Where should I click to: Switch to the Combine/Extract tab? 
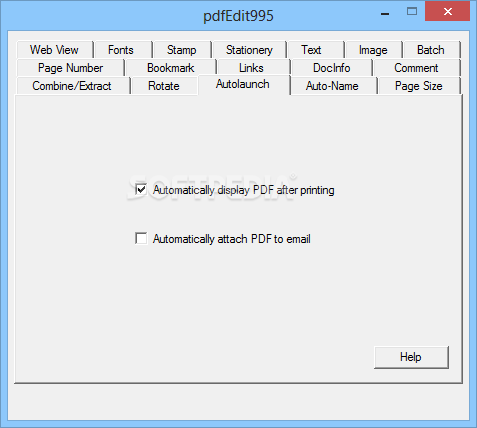point(73,86)
